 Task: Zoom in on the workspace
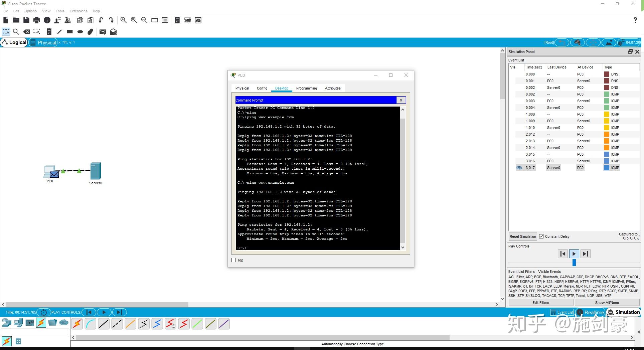(x=124, y=20)
